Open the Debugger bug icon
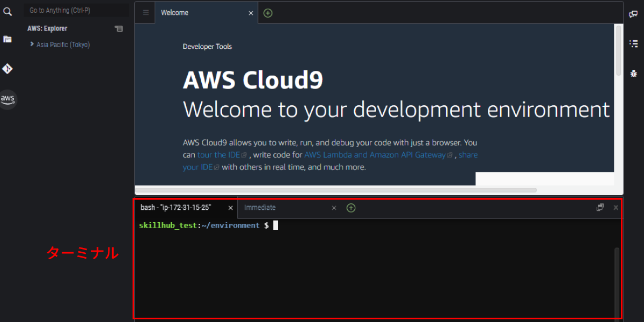 click(634, 74)
